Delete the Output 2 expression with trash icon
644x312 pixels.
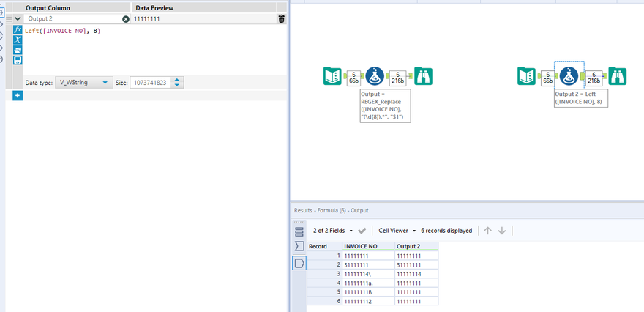(x=281, y=18)
